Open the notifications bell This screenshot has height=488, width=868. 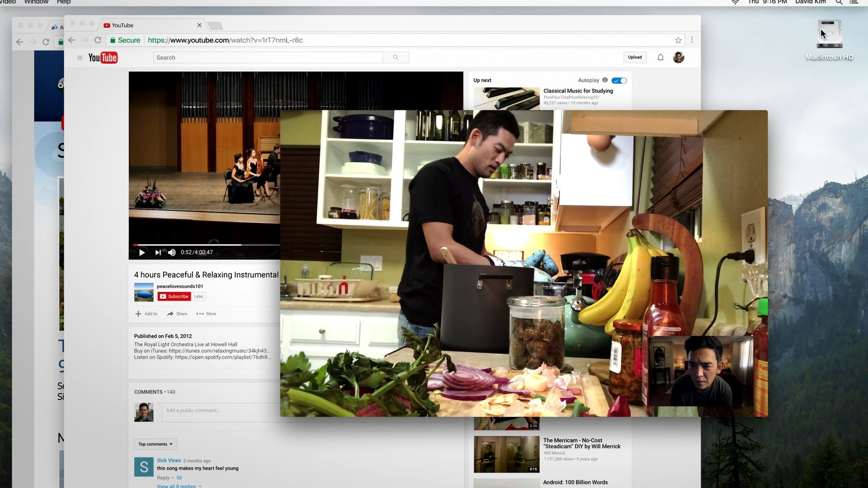coord(660,57)
